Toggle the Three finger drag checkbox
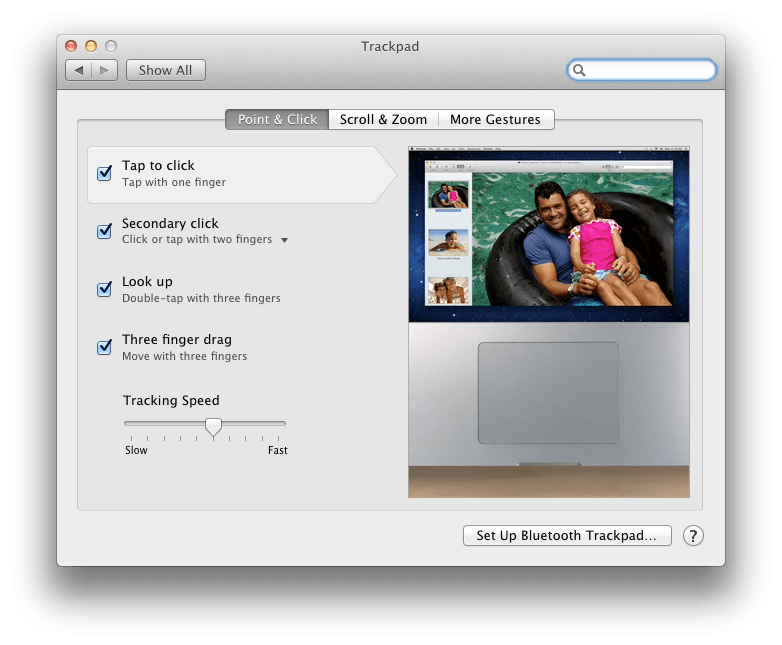 click(x=104, y=347)
